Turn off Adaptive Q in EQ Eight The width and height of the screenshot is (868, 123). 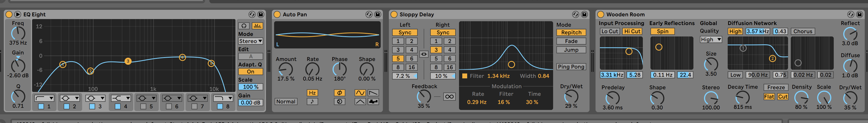coord(250,72)
